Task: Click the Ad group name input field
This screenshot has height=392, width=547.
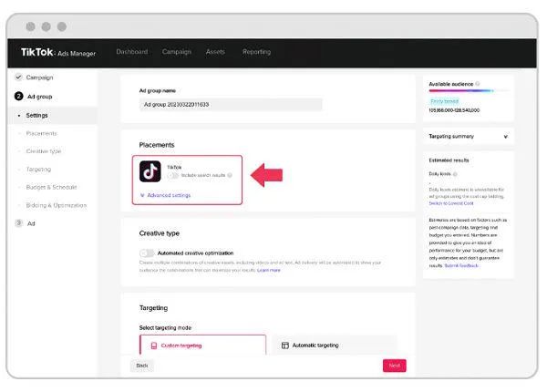Action: 230,105
